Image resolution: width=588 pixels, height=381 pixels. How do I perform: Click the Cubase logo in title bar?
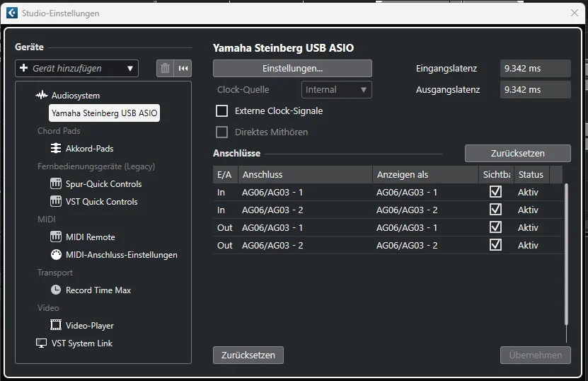tap(11, 13)
